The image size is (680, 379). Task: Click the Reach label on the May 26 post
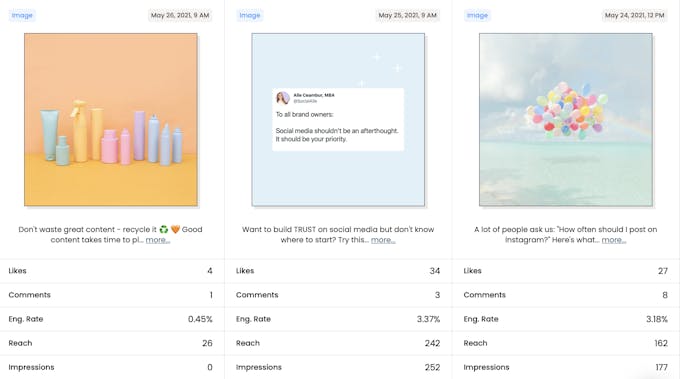(x=20, y=343)
